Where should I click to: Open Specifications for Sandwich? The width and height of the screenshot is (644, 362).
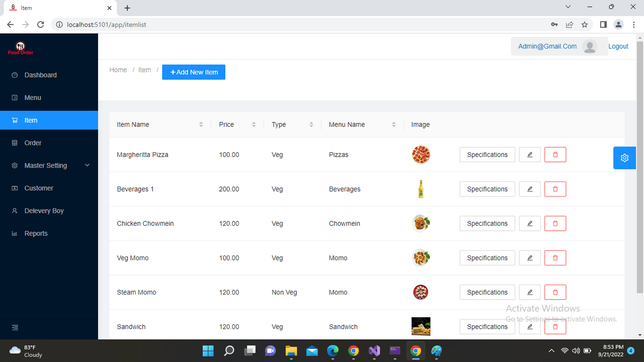point(487,327)
